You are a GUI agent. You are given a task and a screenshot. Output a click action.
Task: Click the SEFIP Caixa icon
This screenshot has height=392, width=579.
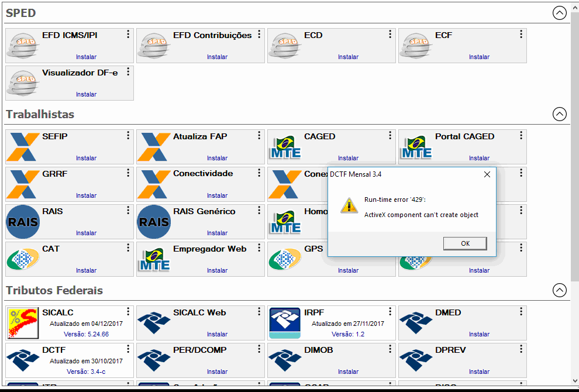[23, 147]
